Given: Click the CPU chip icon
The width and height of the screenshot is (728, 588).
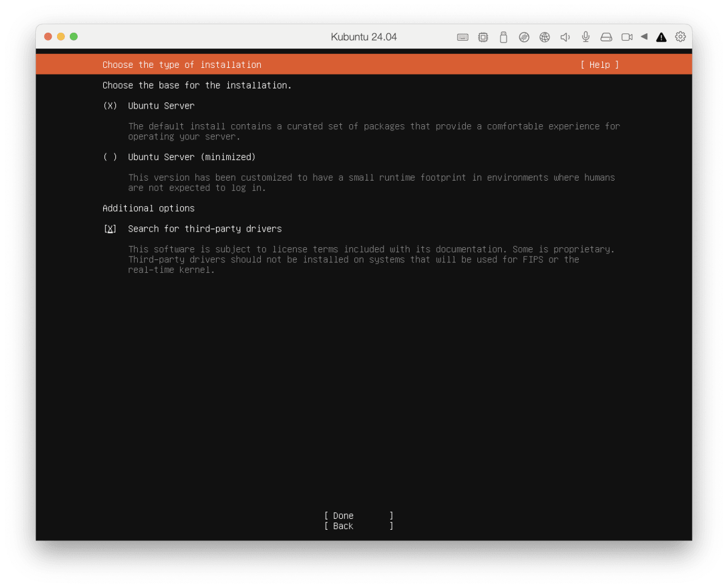Looking at the screenshot, I should [x=483, y=37].
